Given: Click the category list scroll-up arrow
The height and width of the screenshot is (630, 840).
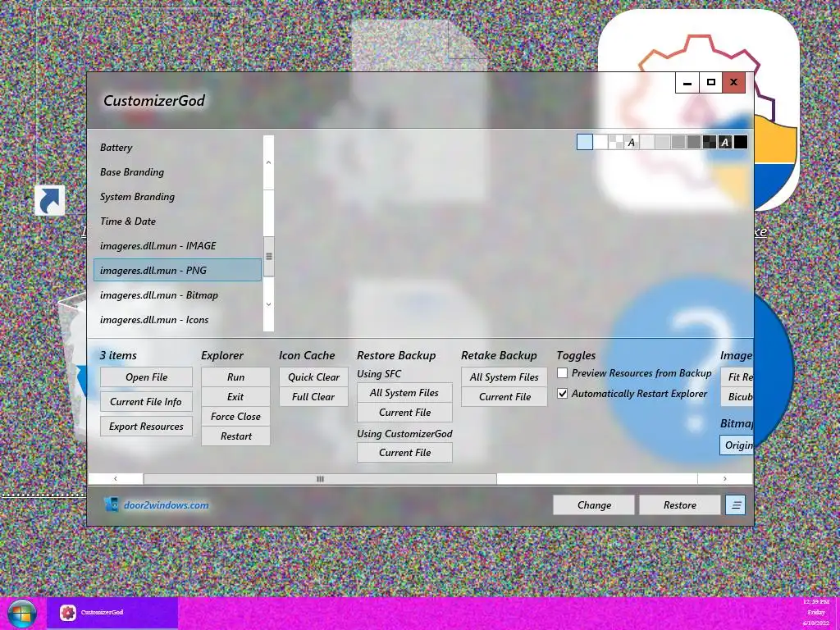Looking at the screenshot, I should pyautogui.click(x=269, y=162).
